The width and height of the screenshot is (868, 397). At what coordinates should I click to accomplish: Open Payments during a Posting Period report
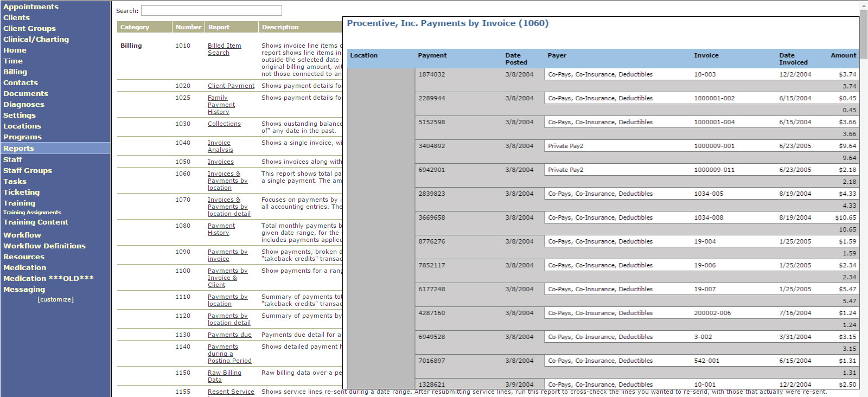pyautogui.click(x=229, y=354)
